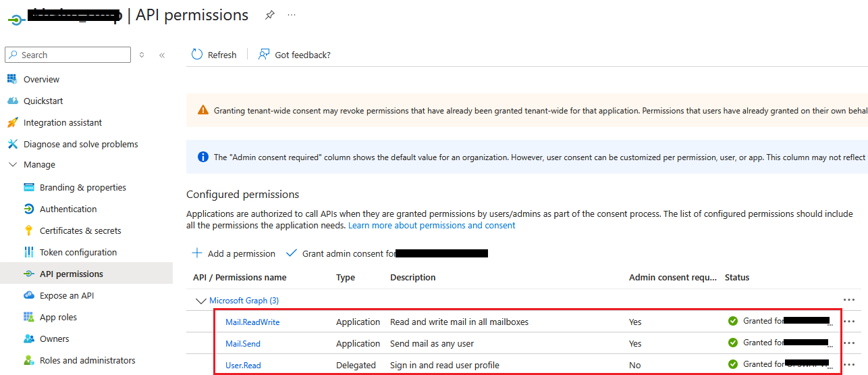Click the Diagnose and solve problems wrench icon
This screenshot has width=868, height=375.
pyautogui.click(x=11, y=144)
